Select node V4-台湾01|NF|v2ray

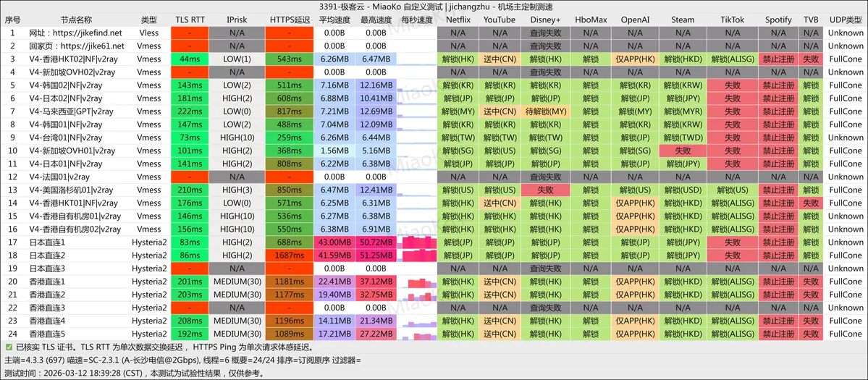(66, 138)
